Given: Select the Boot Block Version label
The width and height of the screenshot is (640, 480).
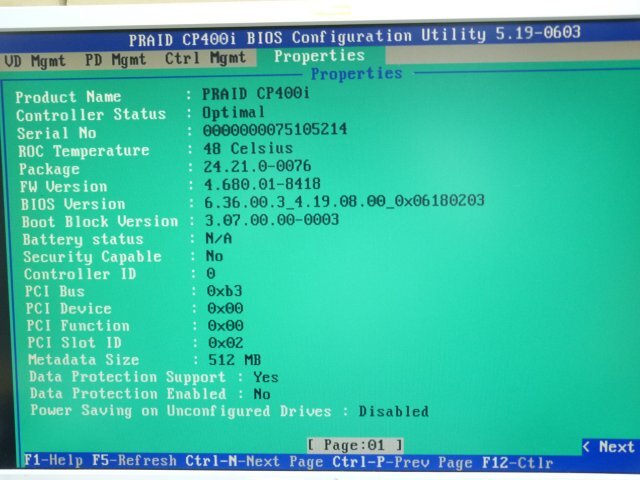Looking at the screenshot, I should point(100,222).
